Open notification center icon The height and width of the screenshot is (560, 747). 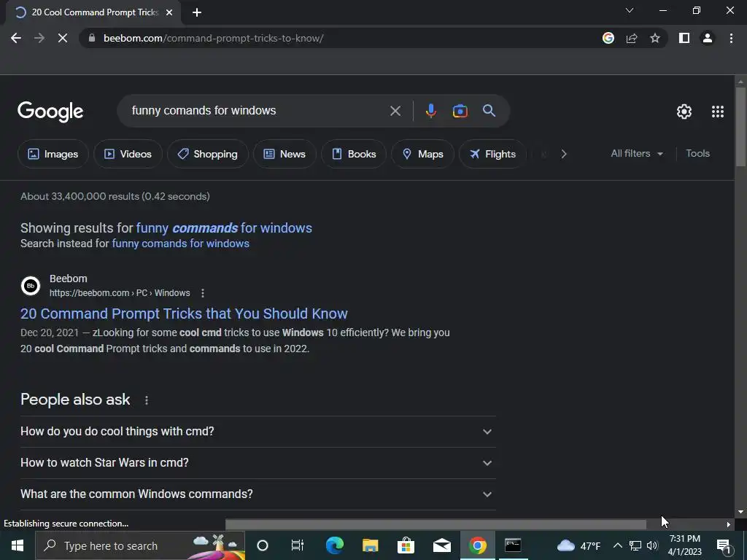[x=724, y=545]
